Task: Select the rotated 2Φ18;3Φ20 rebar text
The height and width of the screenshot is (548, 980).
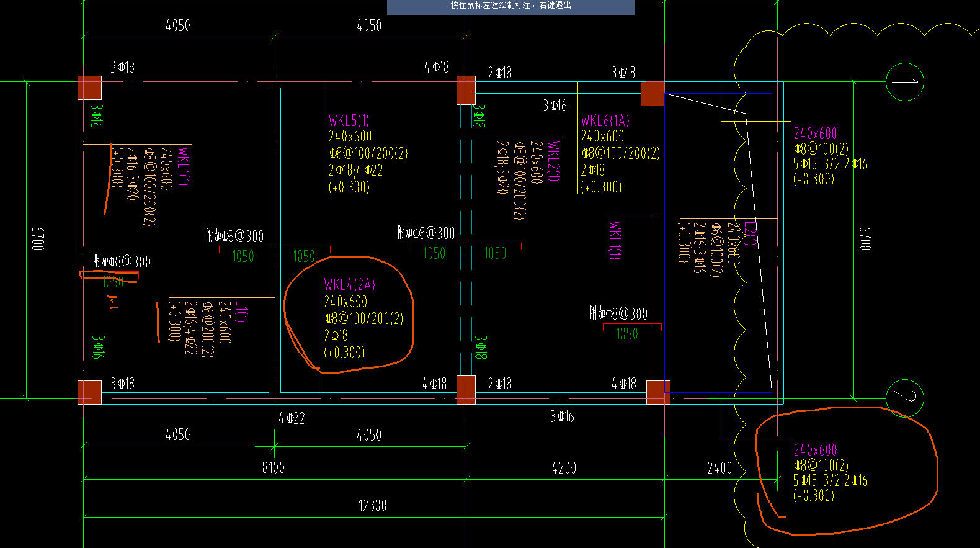Action: pyautogui.click(x=502, y=167)
